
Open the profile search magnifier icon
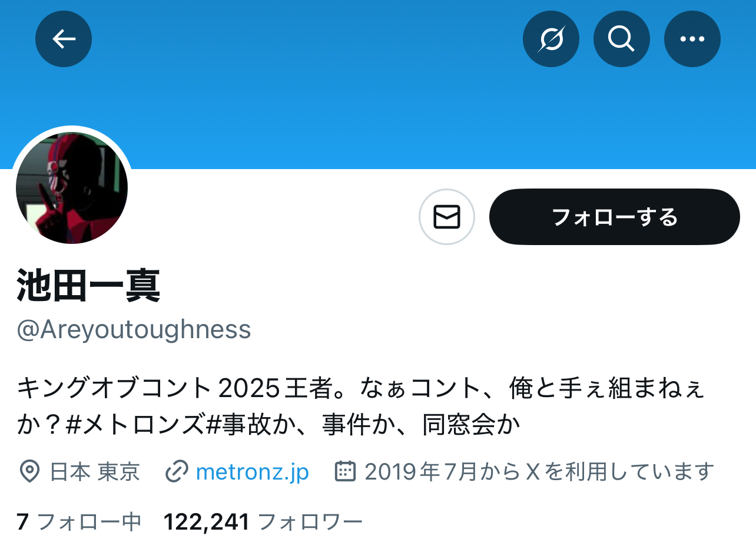click(x=622, y=39)
